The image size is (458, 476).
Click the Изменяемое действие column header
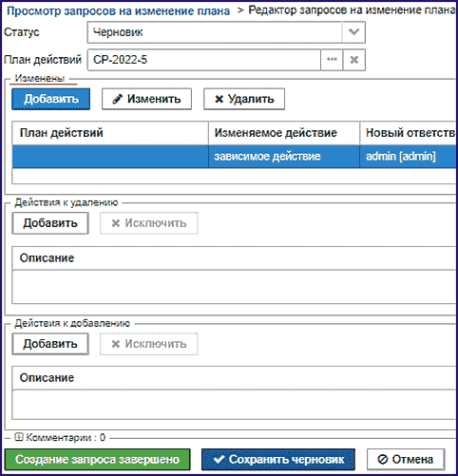(284, 133)
